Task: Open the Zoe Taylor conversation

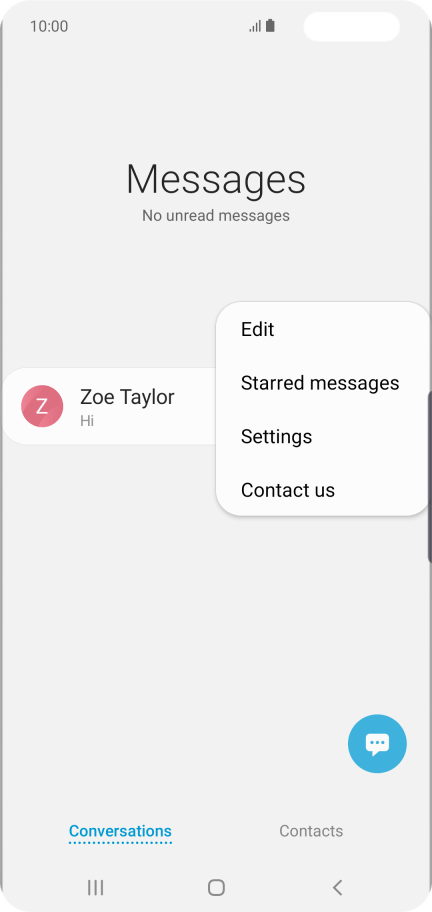Action: coord(110,406)
